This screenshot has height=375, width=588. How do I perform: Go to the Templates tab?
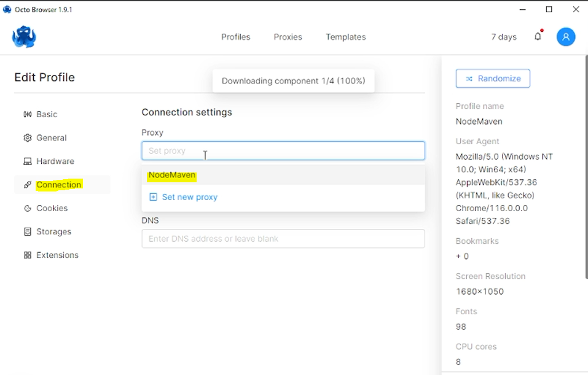345,37
